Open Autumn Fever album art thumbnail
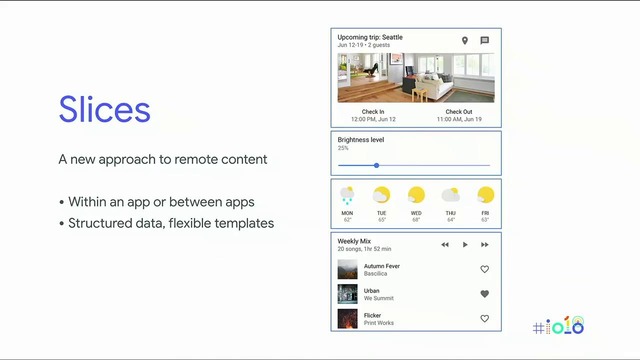 click(347, 269)
